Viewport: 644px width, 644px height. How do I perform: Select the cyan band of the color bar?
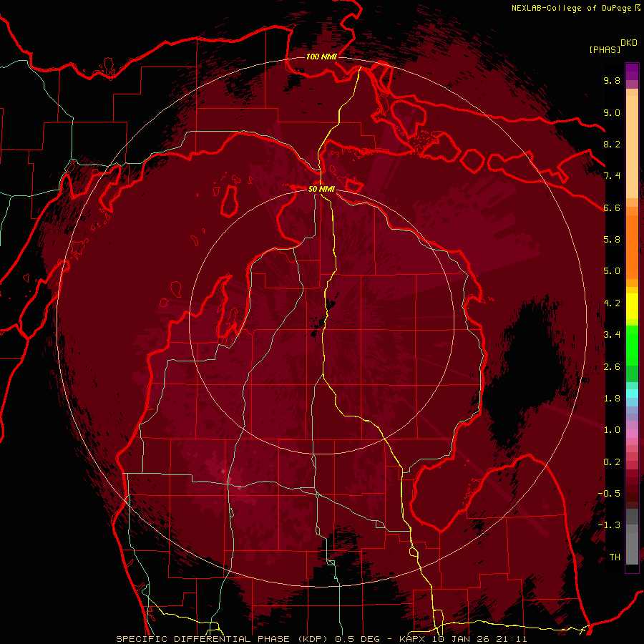pos(632,394)
